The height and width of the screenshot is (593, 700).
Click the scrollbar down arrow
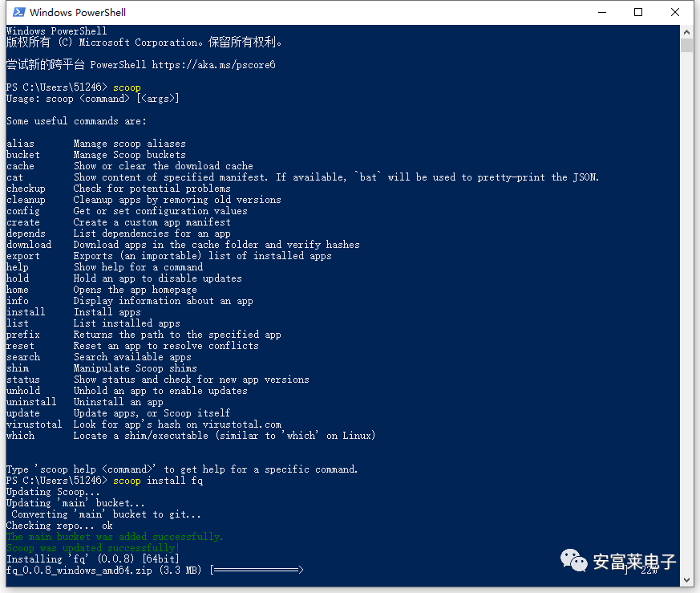coord(686,580)
